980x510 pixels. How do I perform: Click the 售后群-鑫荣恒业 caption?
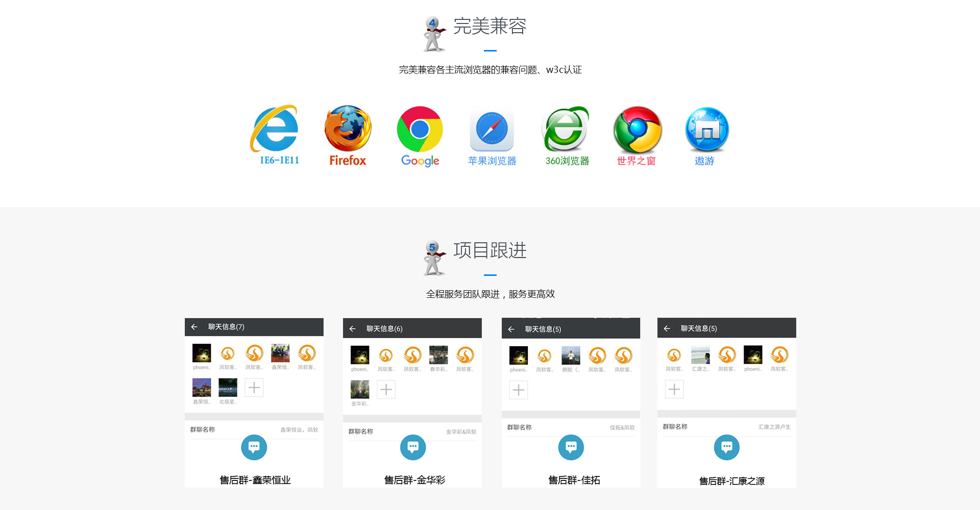[x=255, y=480]
